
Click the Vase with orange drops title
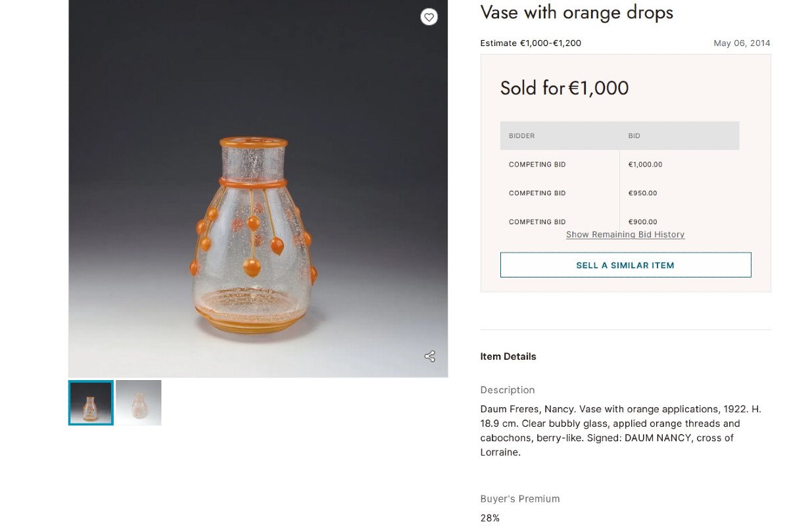(577, 12)
